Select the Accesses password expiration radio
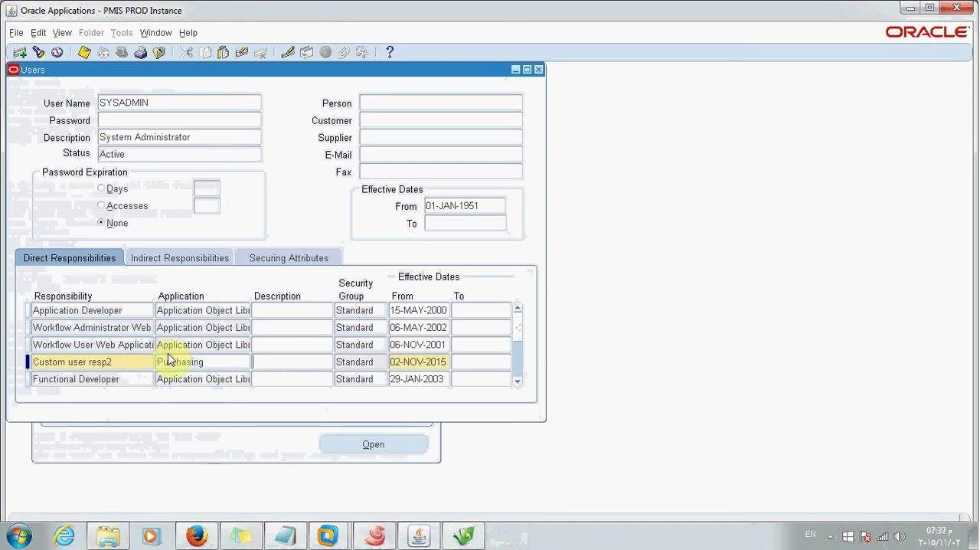This screenshot has width=980, height=550. (101, 205)
